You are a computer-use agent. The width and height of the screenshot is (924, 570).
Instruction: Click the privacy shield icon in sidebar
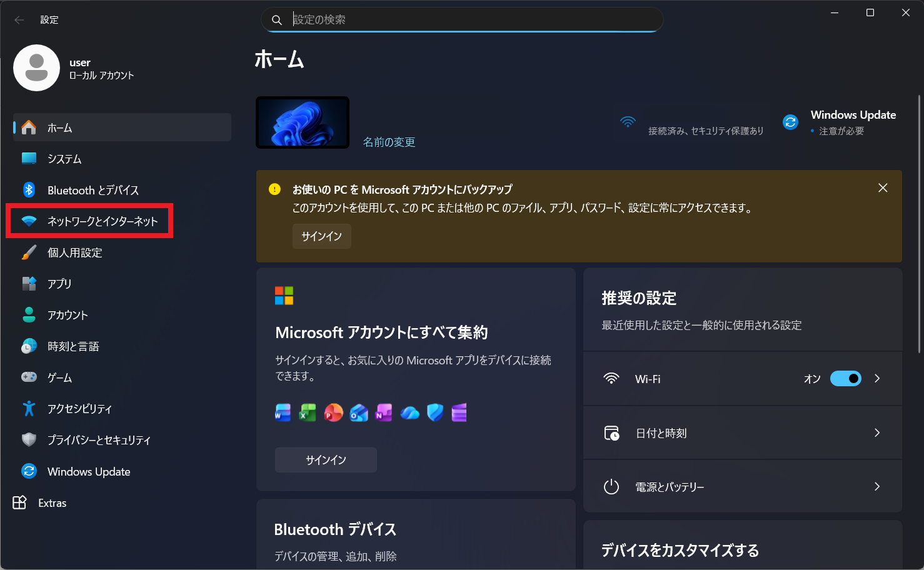(29, 440)
